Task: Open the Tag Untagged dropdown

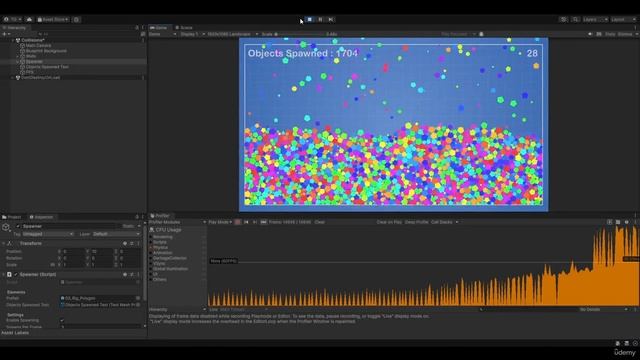Action: pos(48,234)
